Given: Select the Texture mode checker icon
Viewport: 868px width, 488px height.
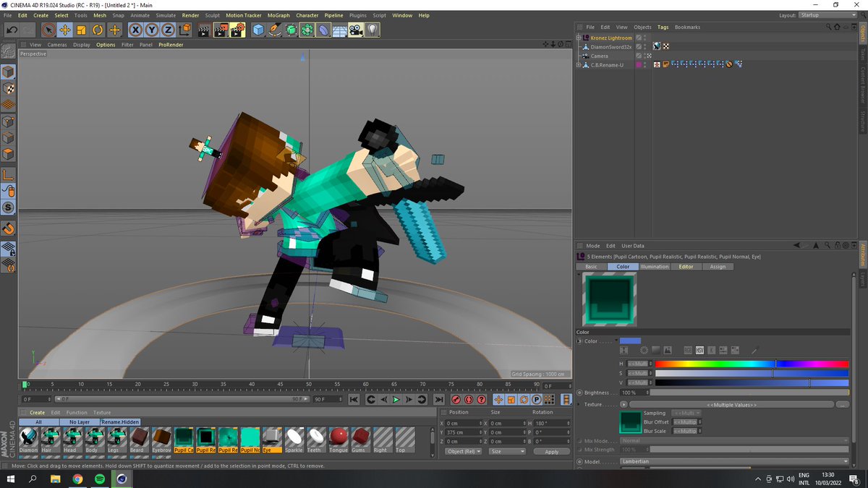Looking at the screenshot, I should coord(8,89).
